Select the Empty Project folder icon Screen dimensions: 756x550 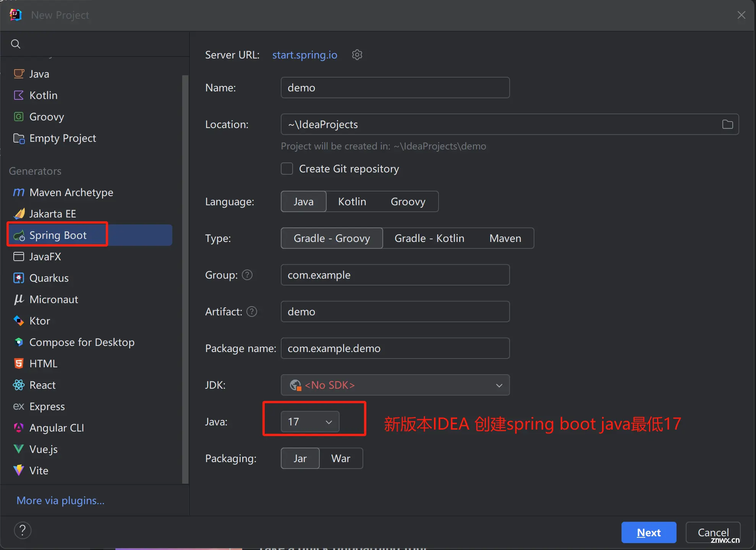click(19, 138)
